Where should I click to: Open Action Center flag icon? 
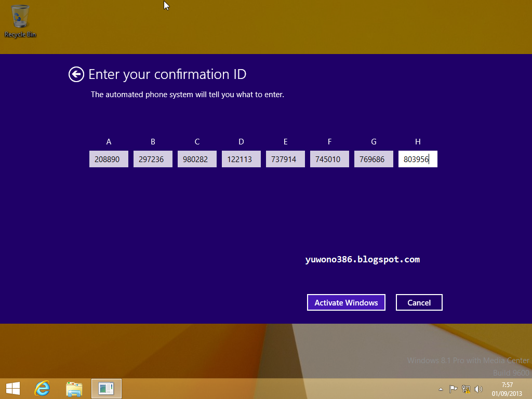(453, 389)
